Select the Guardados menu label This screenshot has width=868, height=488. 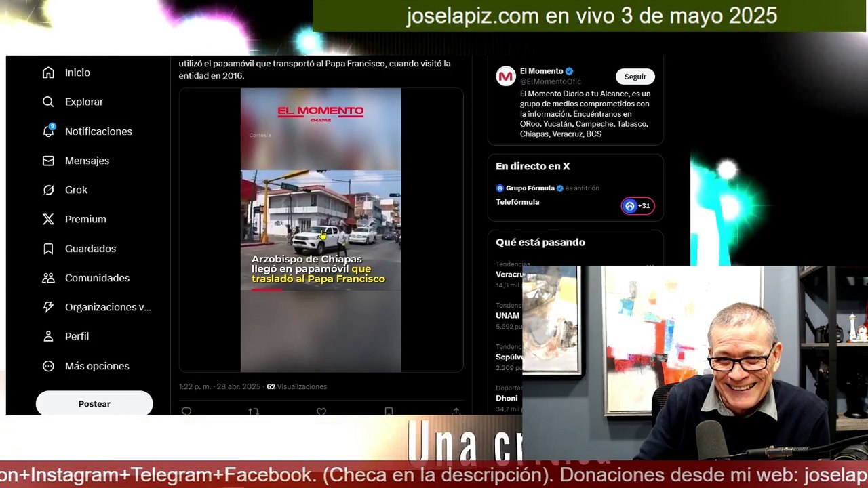[90, 249]
